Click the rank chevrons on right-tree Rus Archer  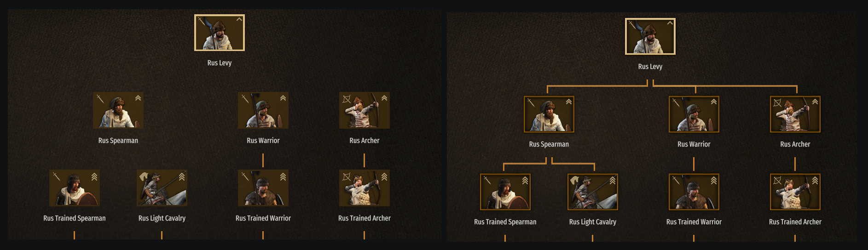pos(815,102)
